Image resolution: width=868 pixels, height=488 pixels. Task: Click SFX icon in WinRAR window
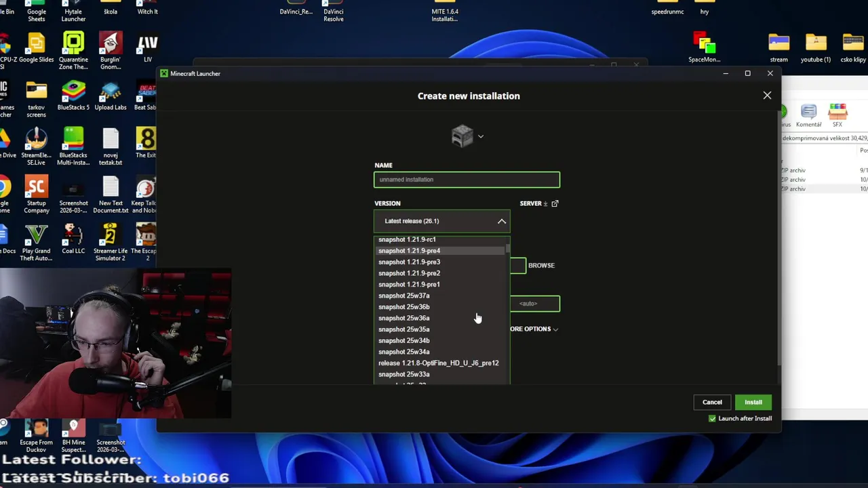[x=837, y=116]
